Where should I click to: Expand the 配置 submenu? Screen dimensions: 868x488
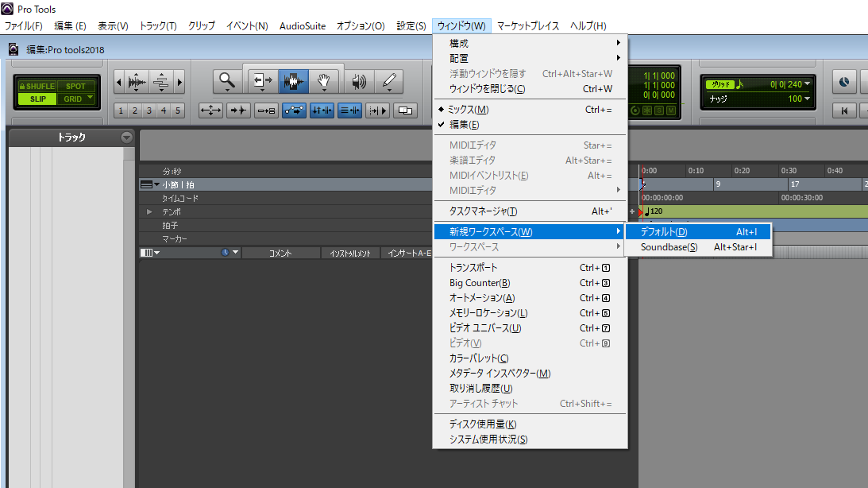(x=530, y=58)
